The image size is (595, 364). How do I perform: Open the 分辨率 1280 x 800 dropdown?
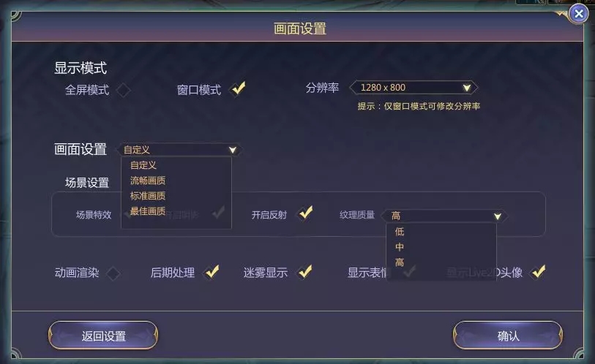tap(413, 88)
